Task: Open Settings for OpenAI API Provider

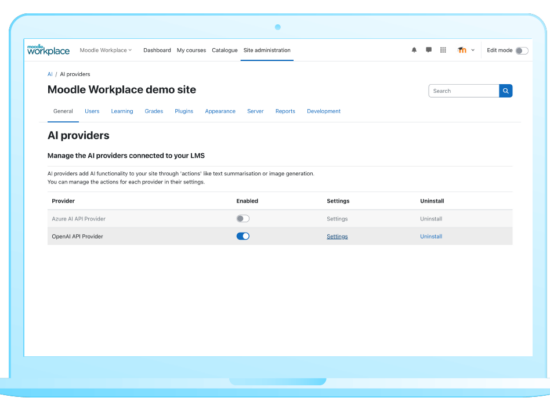Action: pos(337,237)
